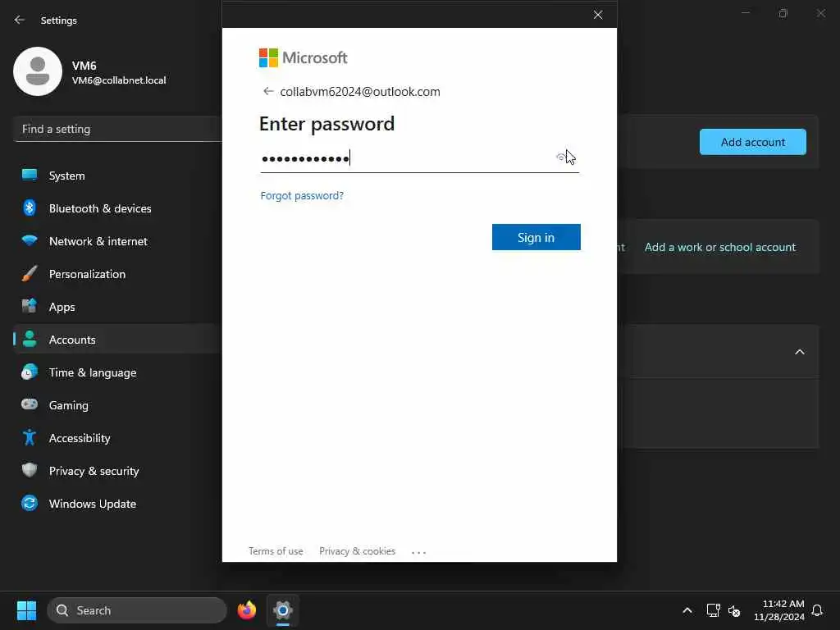
Task: Click the Sign in button
Action: coord(536,237)
